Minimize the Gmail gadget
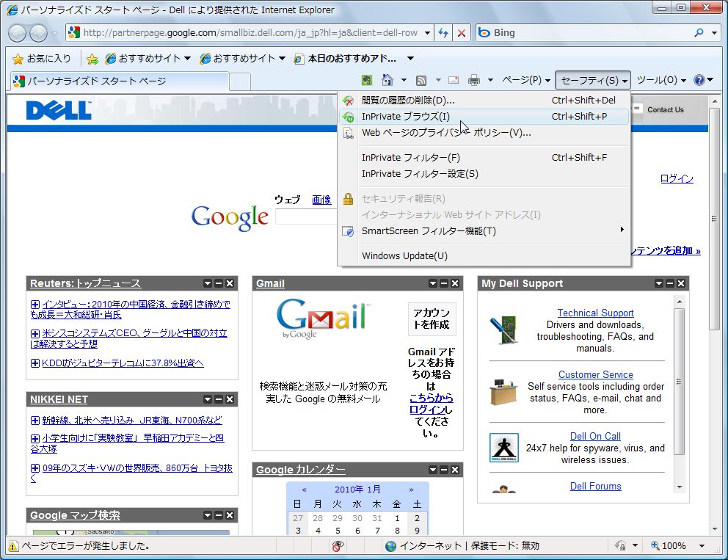The width and height of the screenshot is (728, 560). (x=444, y=283)
